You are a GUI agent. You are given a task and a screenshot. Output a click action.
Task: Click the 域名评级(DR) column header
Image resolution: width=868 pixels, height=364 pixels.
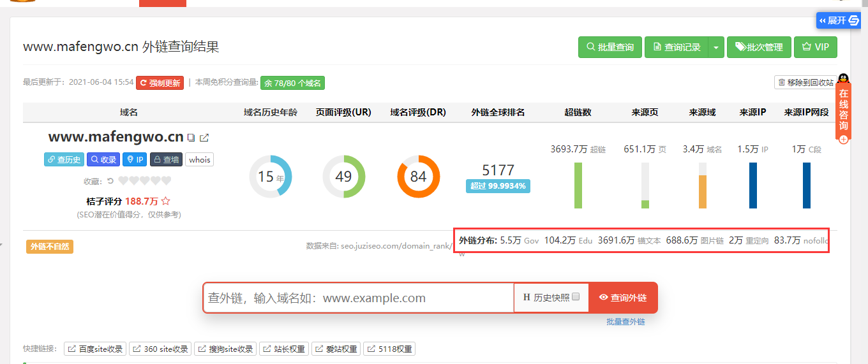tap(418, 112)
